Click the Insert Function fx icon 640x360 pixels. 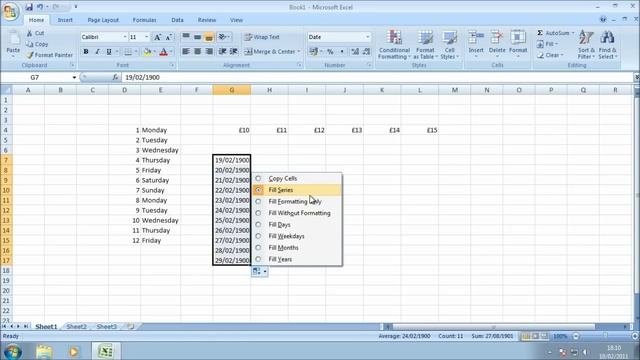[x=115, y=77]
